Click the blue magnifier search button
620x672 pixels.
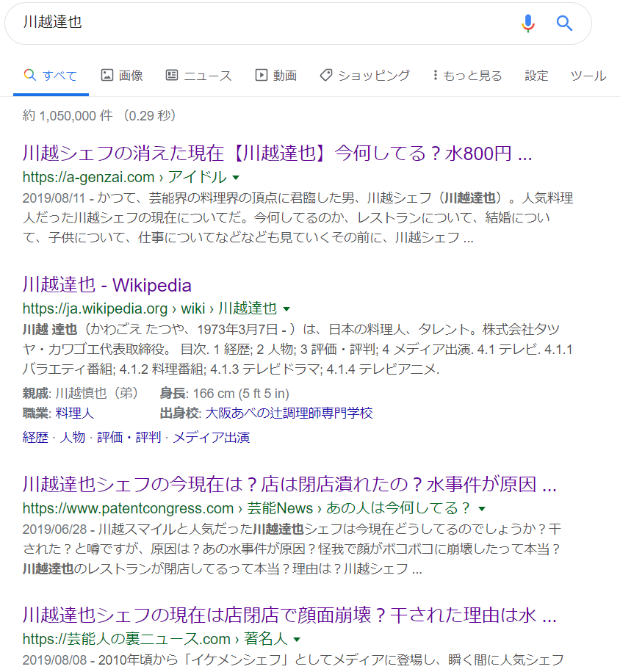click(564, 24)
